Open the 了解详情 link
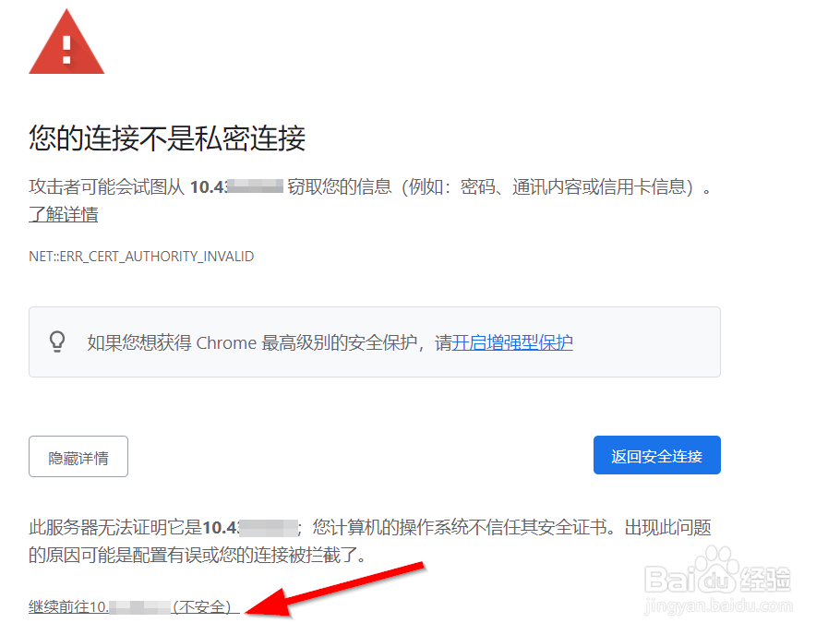Viewport: 840px width, 635px height. pyautogui.click(x=63, y=214)
